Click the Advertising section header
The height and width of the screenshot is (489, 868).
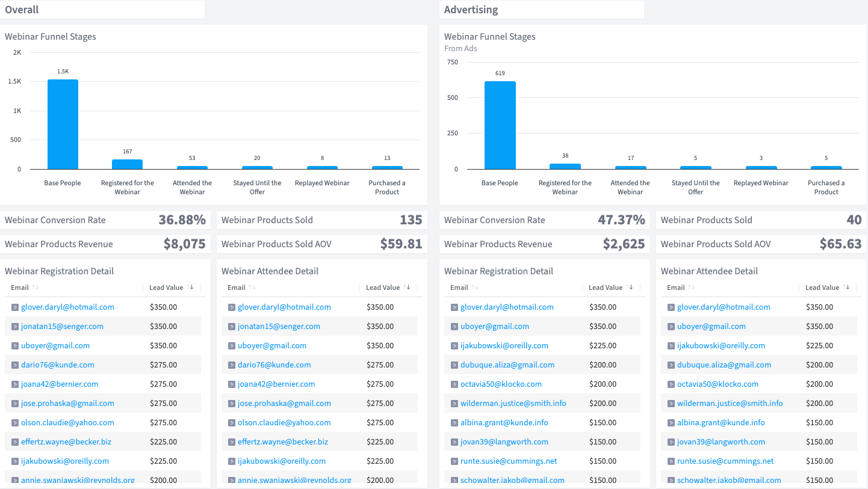[x=471, y=10]
